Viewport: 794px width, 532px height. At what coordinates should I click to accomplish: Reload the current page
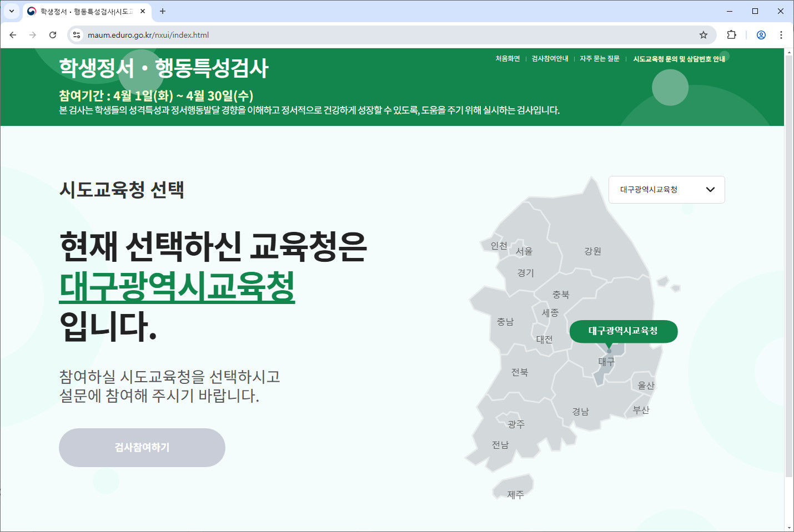[53, 34]
